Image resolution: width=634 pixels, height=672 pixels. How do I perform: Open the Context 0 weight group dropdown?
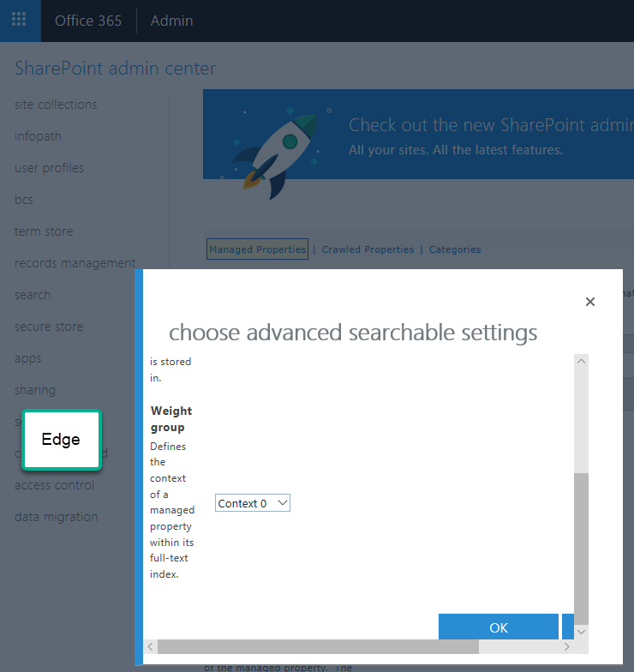(x=252, y=503)
